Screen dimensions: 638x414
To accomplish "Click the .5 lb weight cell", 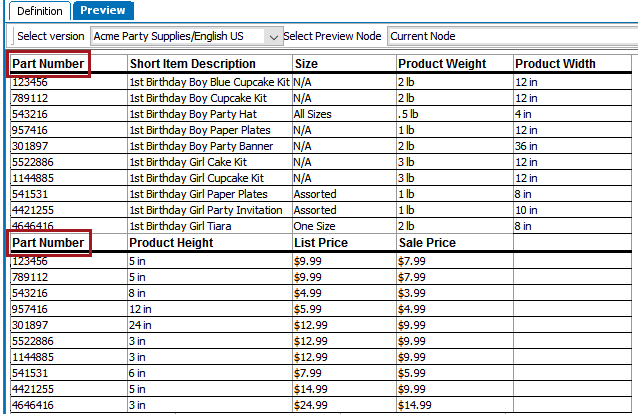I will (x=455, y=114).
